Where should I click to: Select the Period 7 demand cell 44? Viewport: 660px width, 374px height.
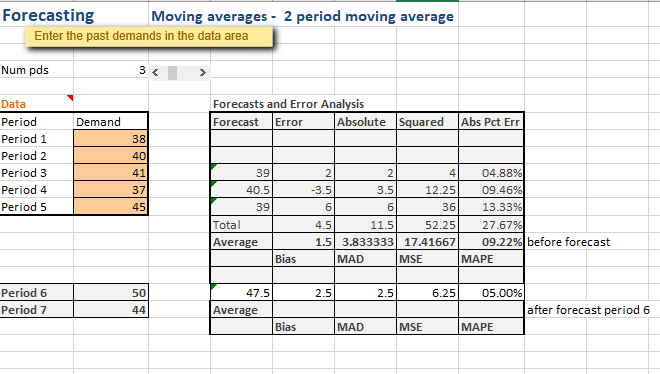click(111, 309)
